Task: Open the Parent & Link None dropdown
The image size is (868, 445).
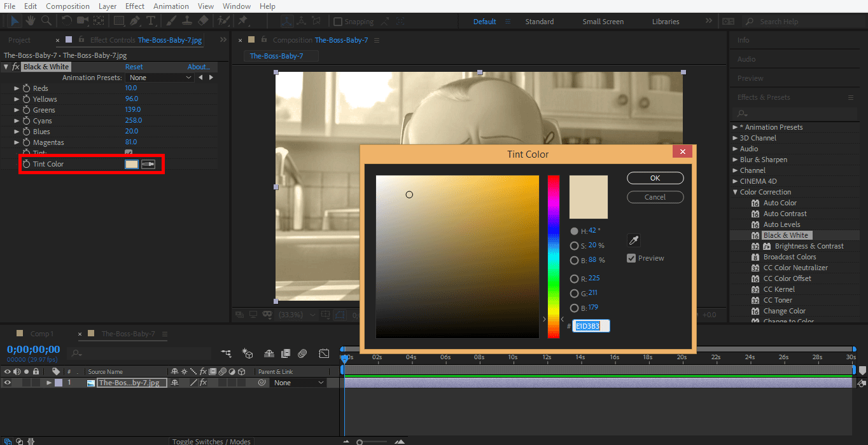Action: [x=298, y=382]
